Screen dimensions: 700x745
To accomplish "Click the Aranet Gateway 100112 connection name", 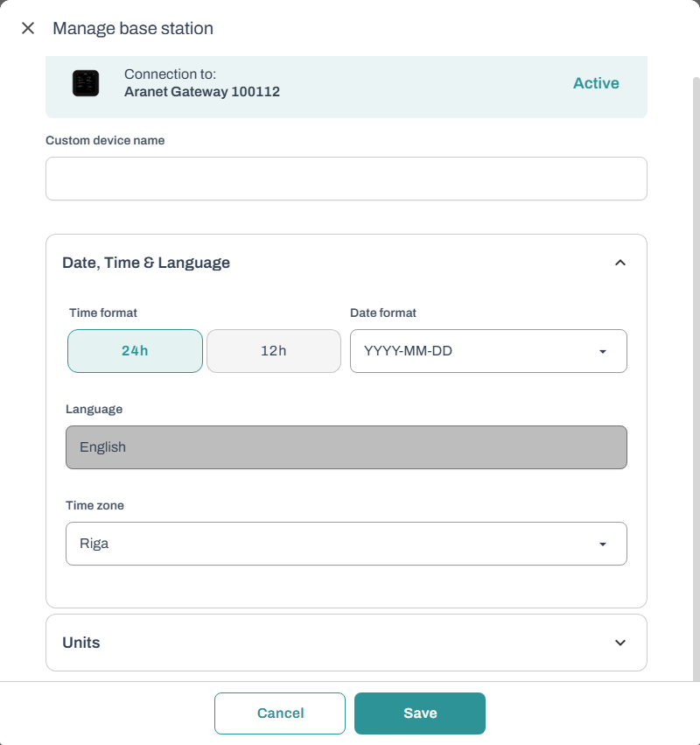I will click(x=202, y=91).
